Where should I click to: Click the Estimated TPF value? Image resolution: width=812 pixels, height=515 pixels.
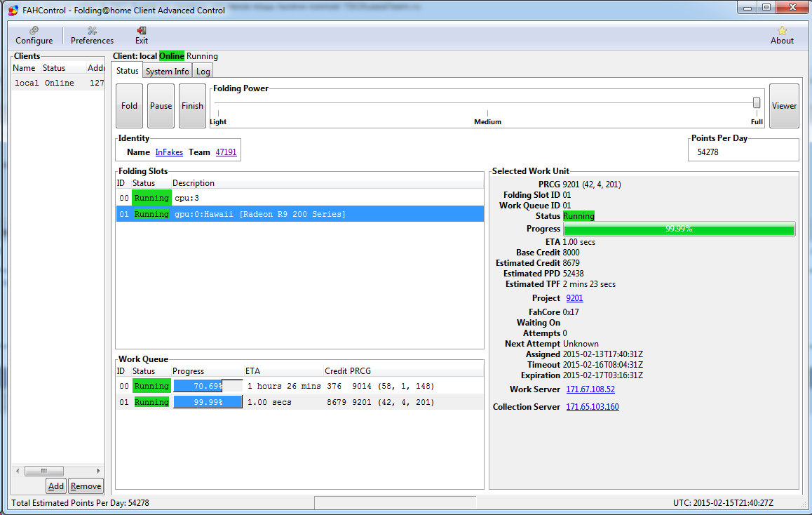(589, 284)
